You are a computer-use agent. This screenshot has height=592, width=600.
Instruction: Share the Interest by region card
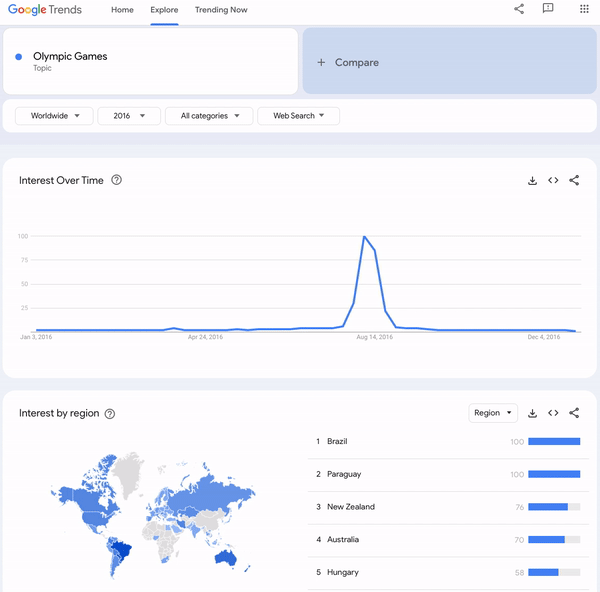(x=574, y=413)
